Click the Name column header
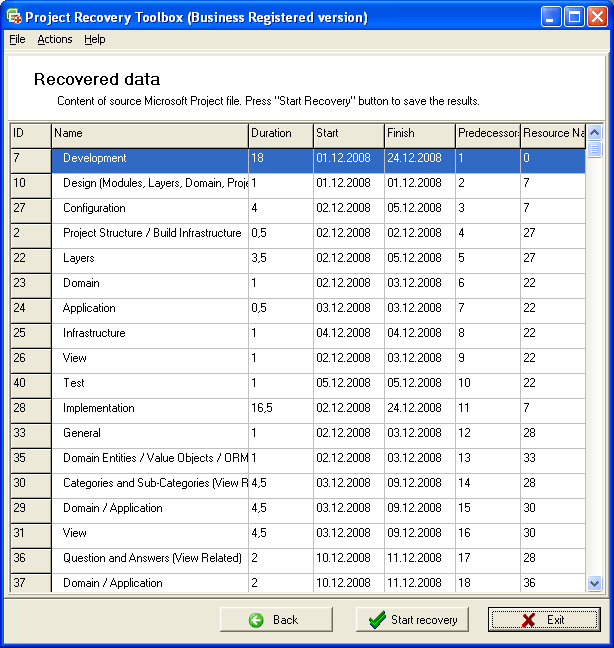 point(150,134)
